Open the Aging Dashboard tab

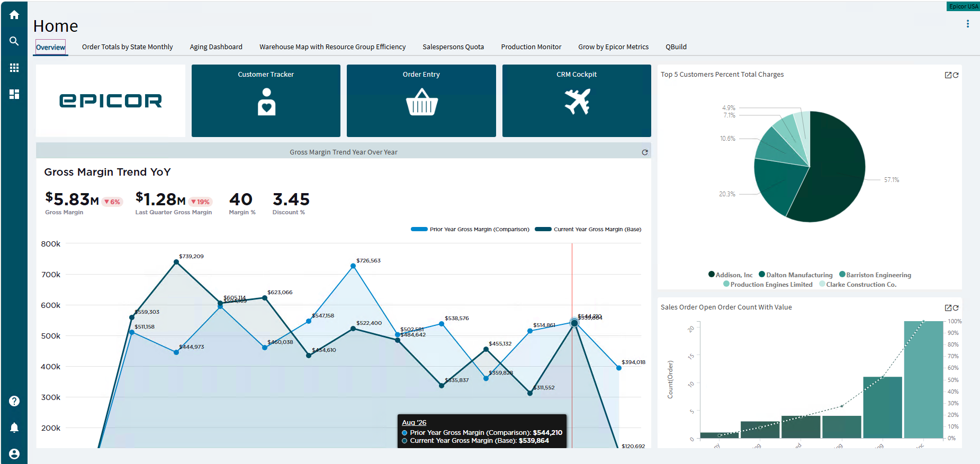(216, 47)
